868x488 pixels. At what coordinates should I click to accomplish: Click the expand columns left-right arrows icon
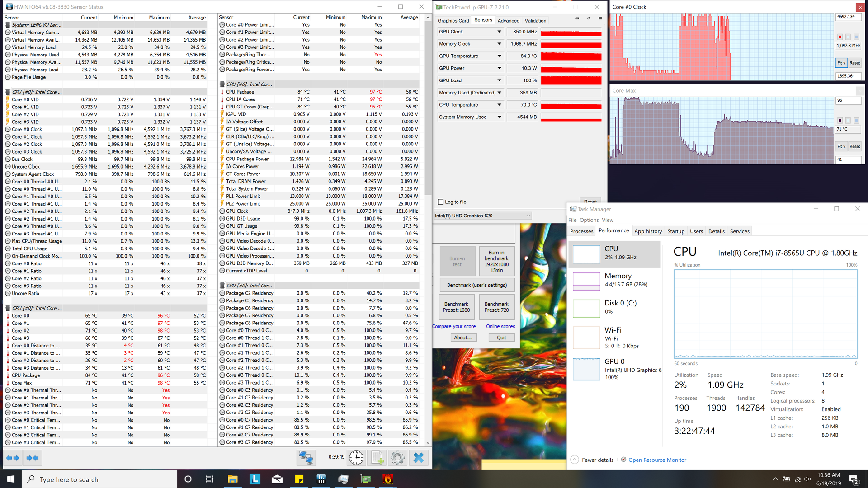[x=13, y=458]
